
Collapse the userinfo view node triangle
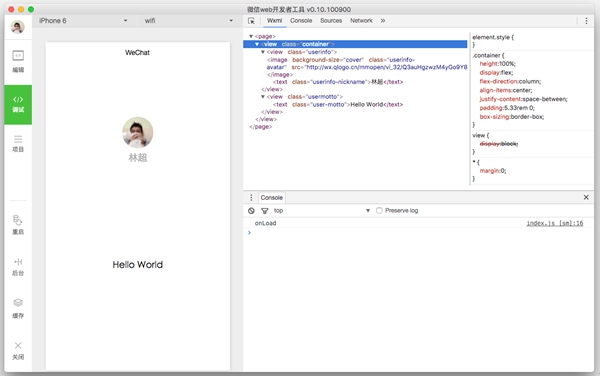click(263, 52)
